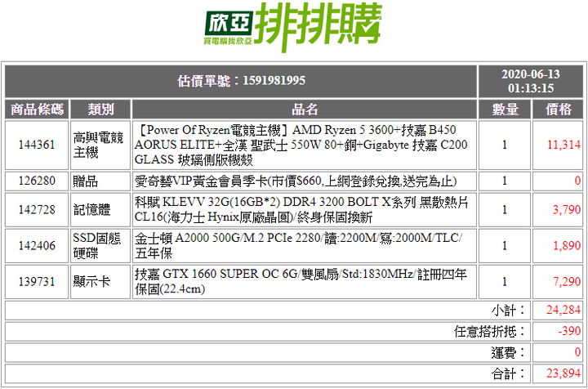Click the date 2020-06-13 01:13:15
This screenshot has width=588, height=389.
[x=531, y=81]
